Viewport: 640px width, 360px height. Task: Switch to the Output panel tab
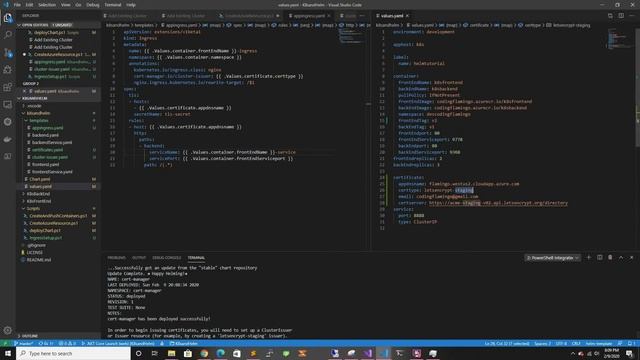139,258
